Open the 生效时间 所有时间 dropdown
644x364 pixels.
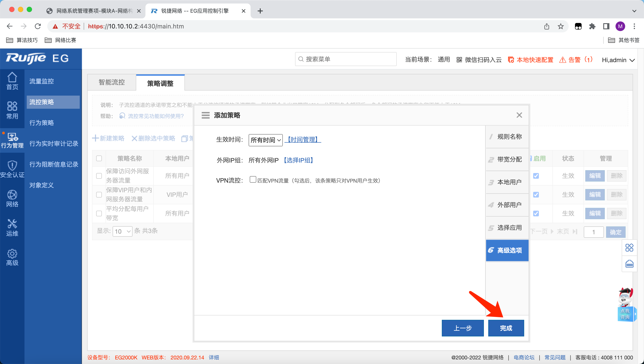tap(265, 140)
